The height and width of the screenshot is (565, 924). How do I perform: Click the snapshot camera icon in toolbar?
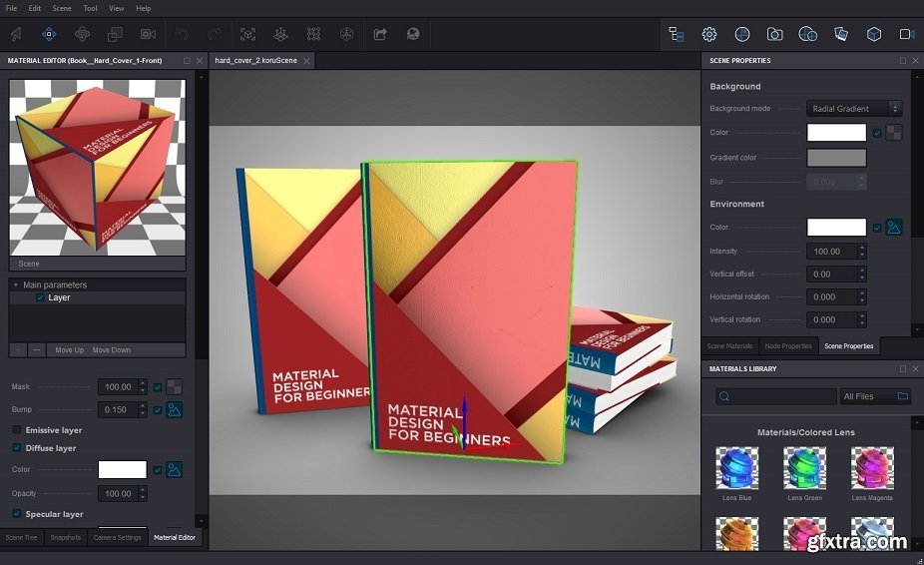pyautogui.click(x=774, y=34)
